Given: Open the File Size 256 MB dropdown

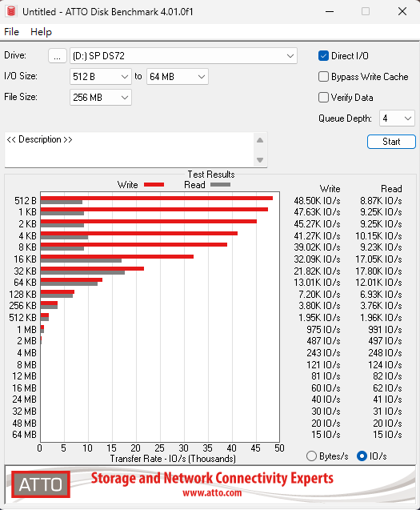Looking at the screenshot, I should click(101, 98).
